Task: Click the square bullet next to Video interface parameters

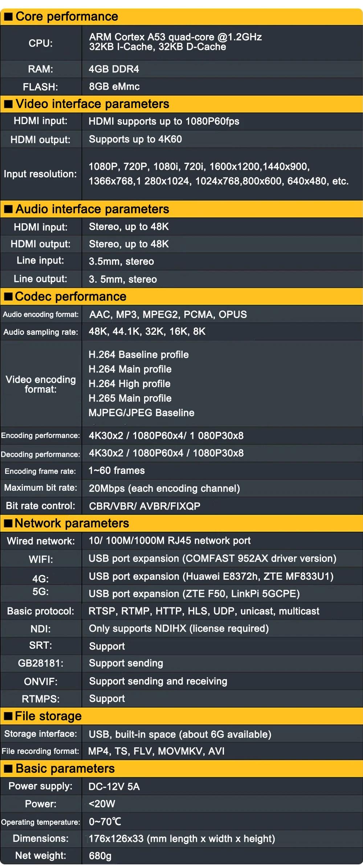Action: (8, 104)
